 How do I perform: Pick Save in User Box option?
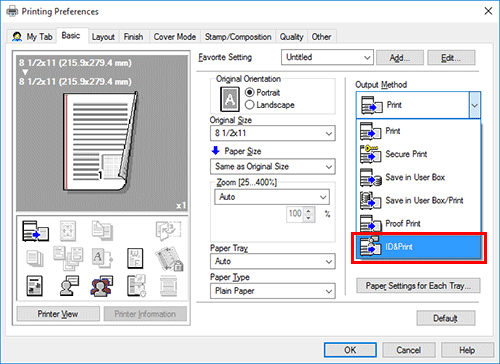(x=419, y=177)
